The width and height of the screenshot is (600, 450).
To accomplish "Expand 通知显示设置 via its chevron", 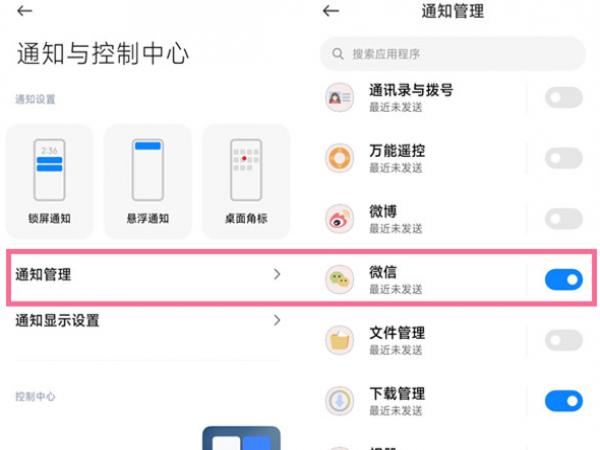I will point(277,320).
